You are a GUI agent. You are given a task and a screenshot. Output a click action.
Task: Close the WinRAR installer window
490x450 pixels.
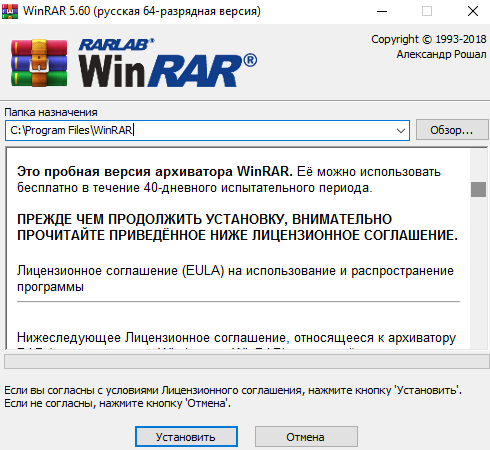pos(473,11)
